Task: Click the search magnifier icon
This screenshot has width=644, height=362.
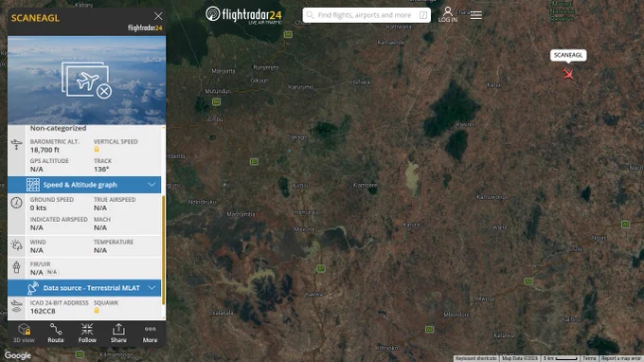Action: pyautogui.click(x=310, y=15)
